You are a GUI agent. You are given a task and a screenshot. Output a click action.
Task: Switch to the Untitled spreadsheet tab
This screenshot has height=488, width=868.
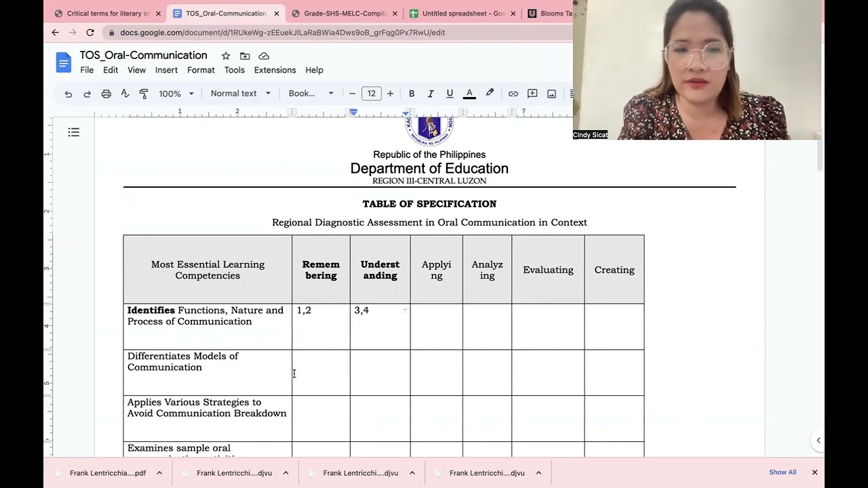[x=463, y=13]
